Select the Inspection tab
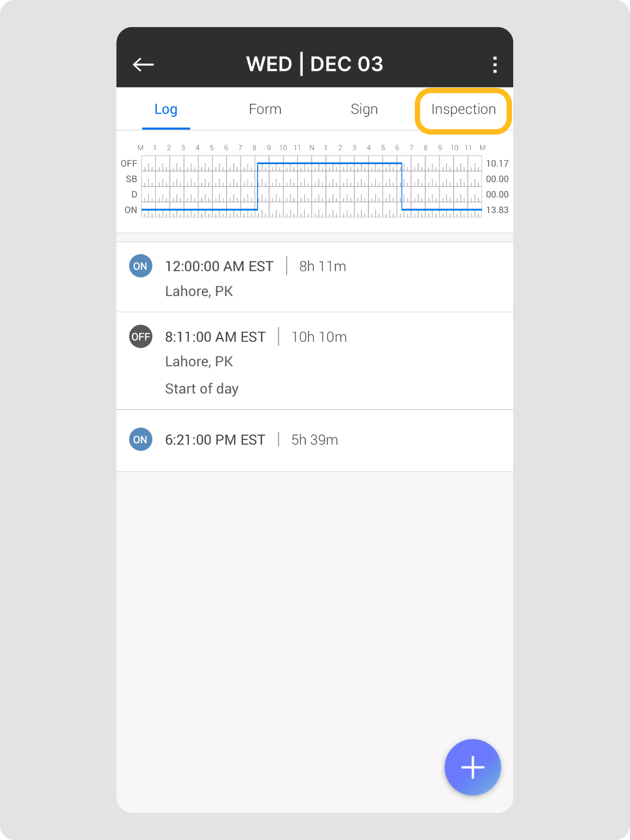630x840 pixels. (x=463, y=109)
